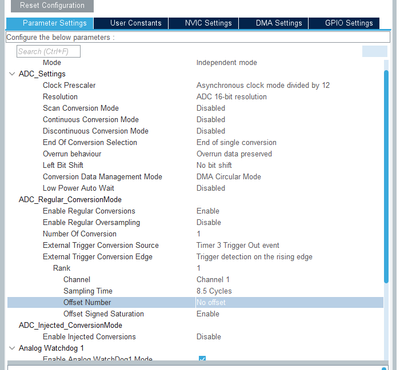The width and height of the screenshot is (400, 370).
Task: Select the Sampling Time row label
Action: 88,291
